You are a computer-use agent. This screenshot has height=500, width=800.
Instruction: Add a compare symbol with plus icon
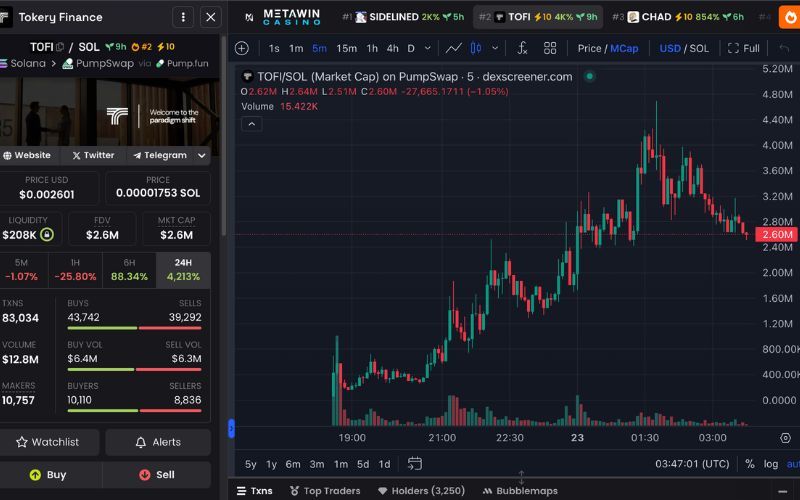242,48
